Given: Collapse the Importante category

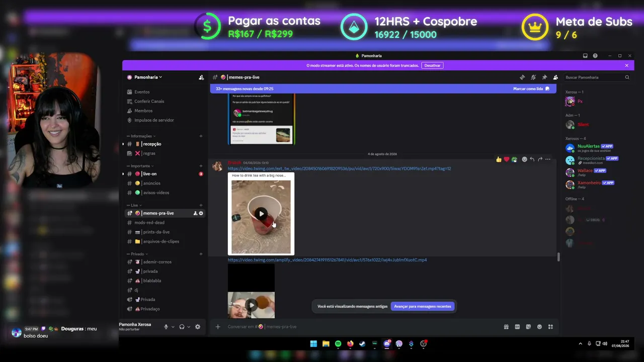Looking at the screenshot, I should click(x=140, y=166).
